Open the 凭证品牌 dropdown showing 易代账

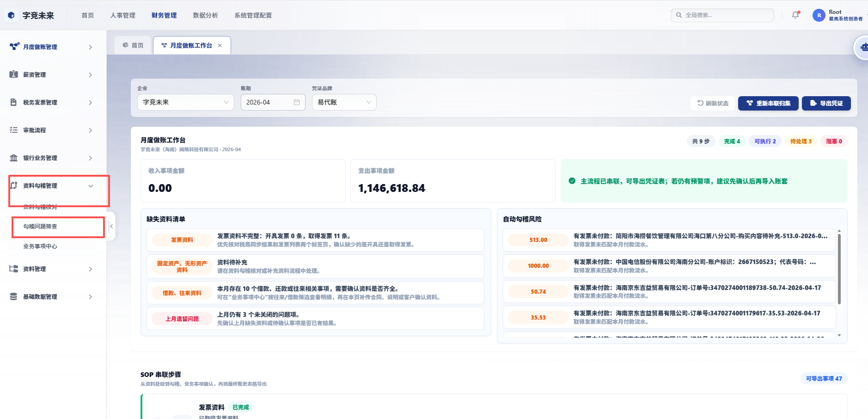click(344, 102)
